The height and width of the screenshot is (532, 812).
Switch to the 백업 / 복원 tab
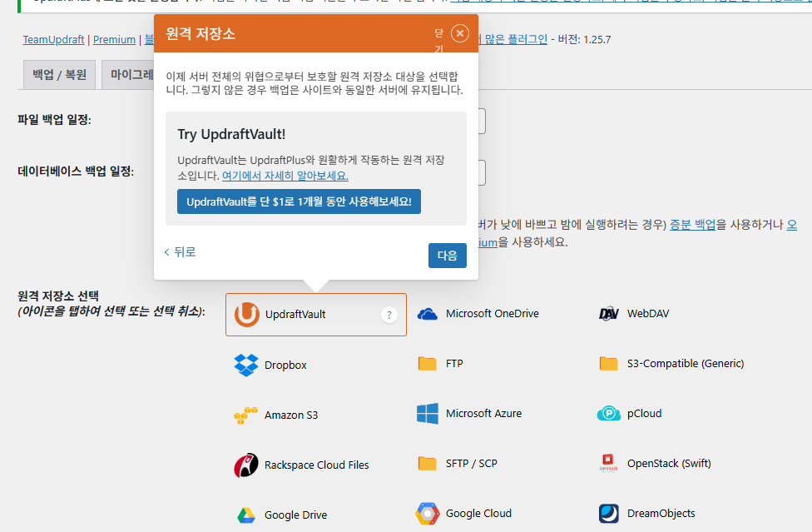click(x=59, y=74)
